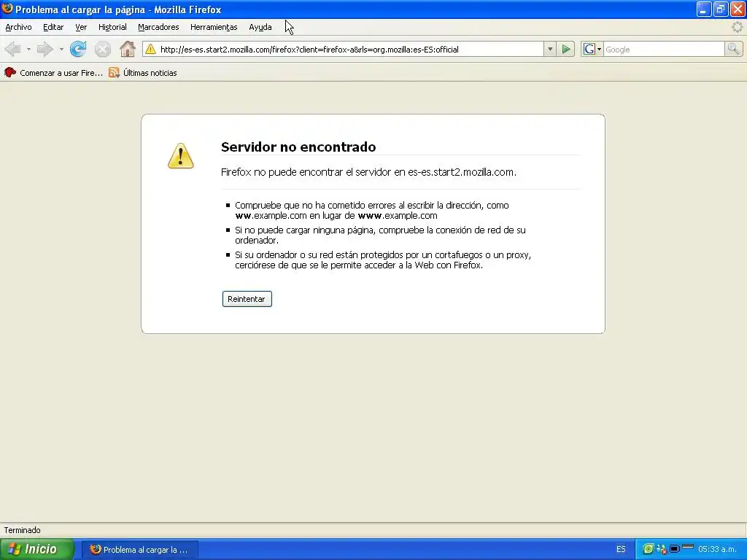Click the red Comenzar a usar Firefox bookmark icon
Viewport: 747px width, 560px height.
coord(10,72)
